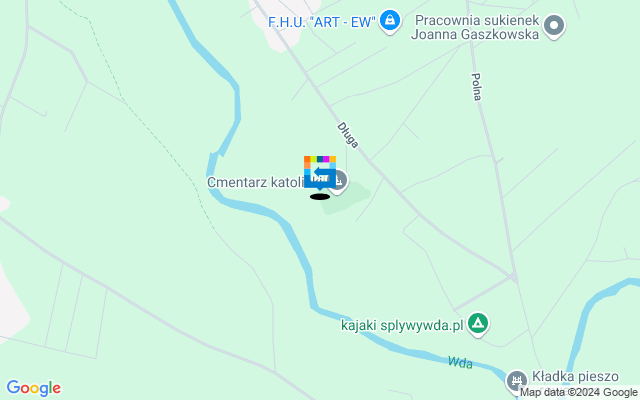Viewport: 640px width, 400px height.
Task: Click the Cmentarz katolicki text label
Action: pos(256,182)
